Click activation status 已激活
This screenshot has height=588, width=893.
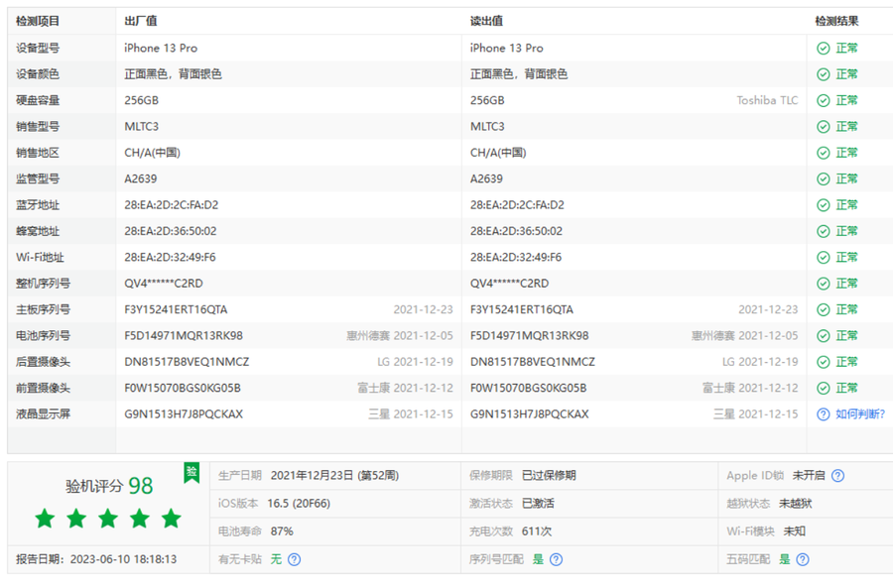coord(538,504)
